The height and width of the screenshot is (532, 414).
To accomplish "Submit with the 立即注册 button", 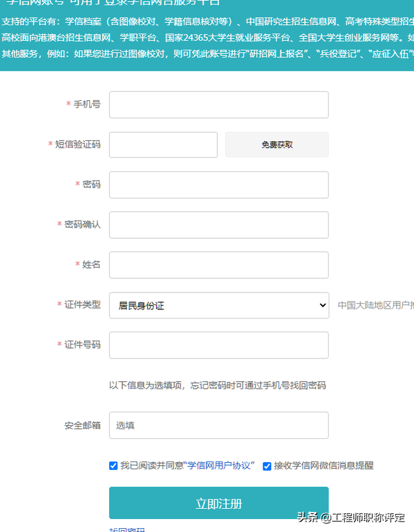I will click(219, 503).
